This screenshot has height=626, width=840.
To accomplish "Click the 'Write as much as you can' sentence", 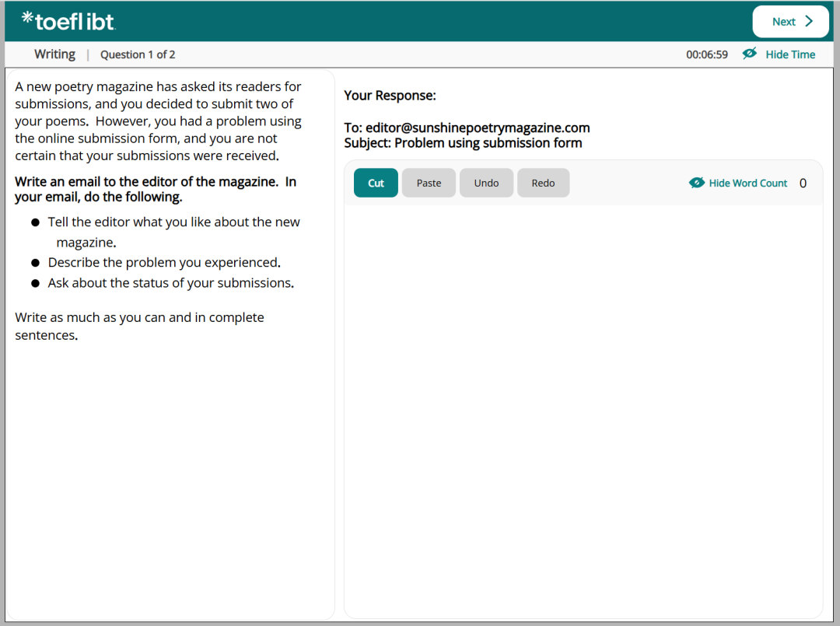I will 139,326.
